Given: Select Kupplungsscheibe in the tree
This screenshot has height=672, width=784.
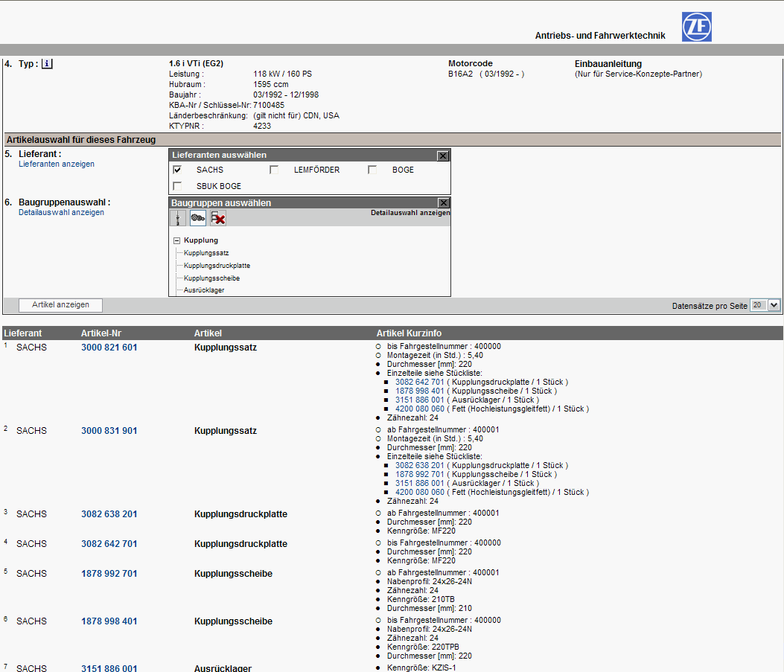Looking at the screenshot, I should pos(211,278).
